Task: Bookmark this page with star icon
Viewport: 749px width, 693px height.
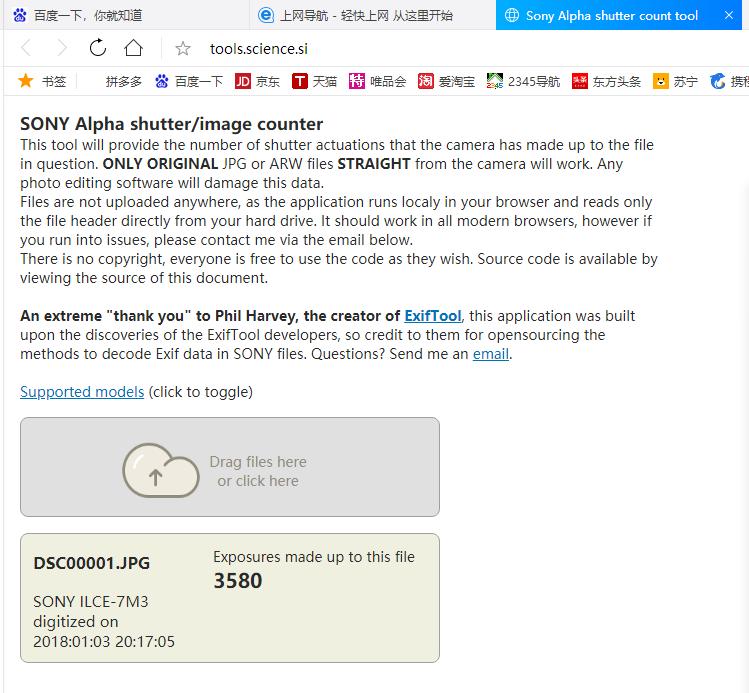Action: coord(183,49)
